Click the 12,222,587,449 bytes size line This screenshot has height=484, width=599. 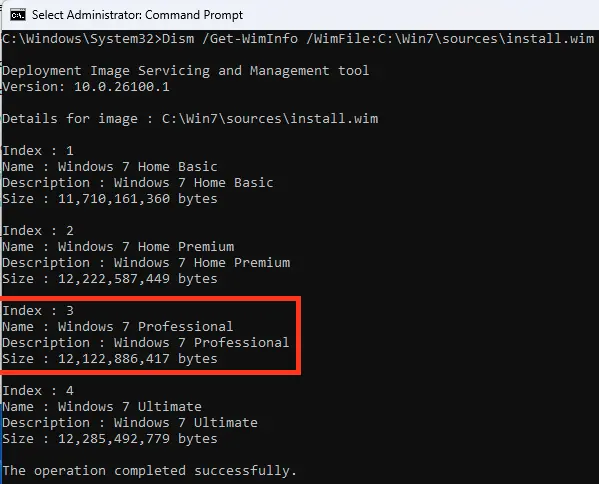coord(110,279)
